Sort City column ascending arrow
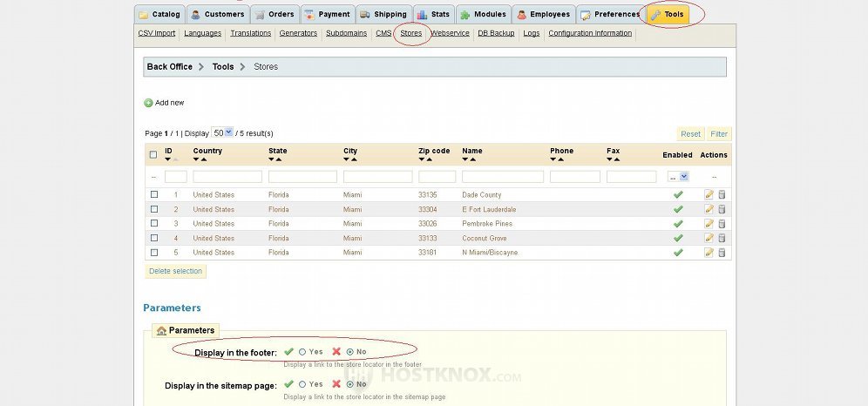The width and height of the screenshot is (868, 406). click(354, 159)
